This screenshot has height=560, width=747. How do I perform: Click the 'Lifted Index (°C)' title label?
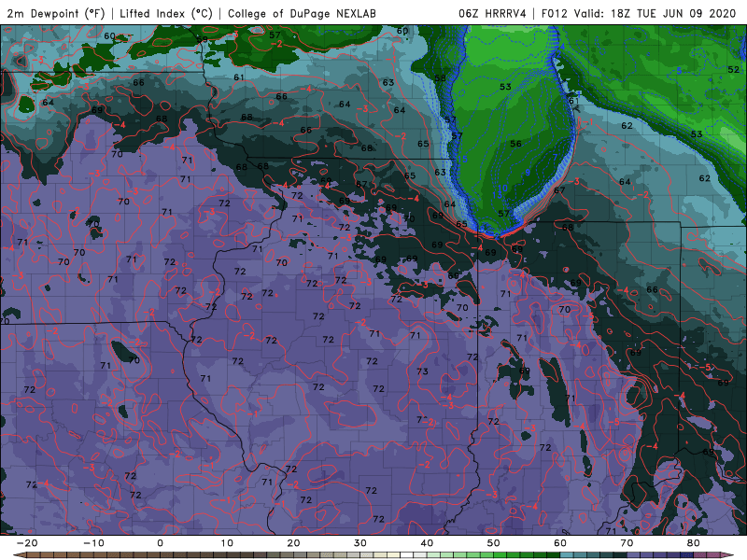coord(166,13)
